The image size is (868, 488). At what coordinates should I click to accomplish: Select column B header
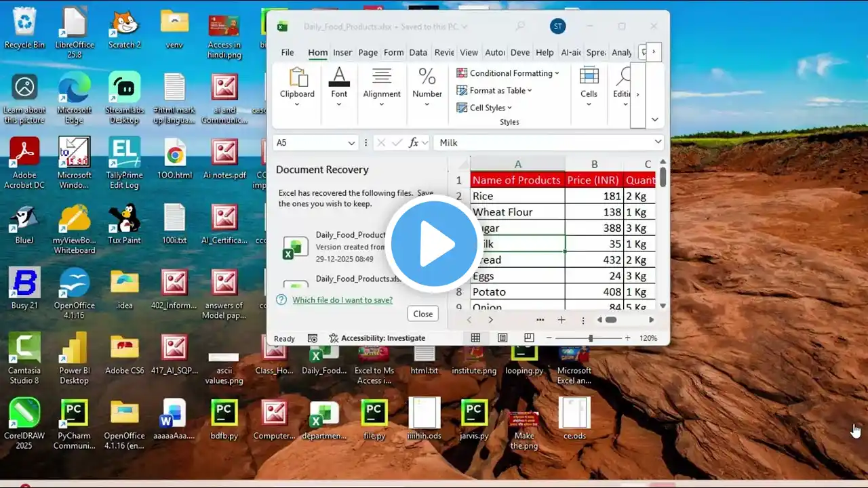594,164
